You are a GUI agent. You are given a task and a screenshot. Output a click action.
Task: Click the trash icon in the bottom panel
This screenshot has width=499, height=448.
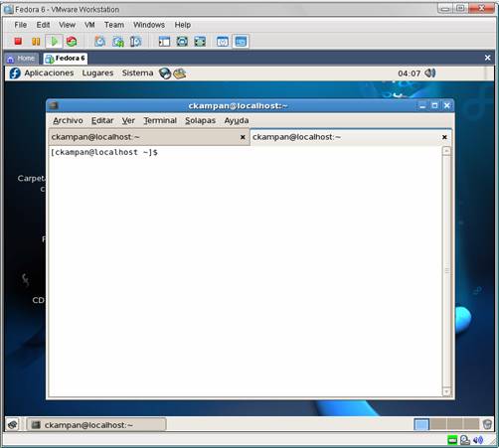[x=487, y=424]
